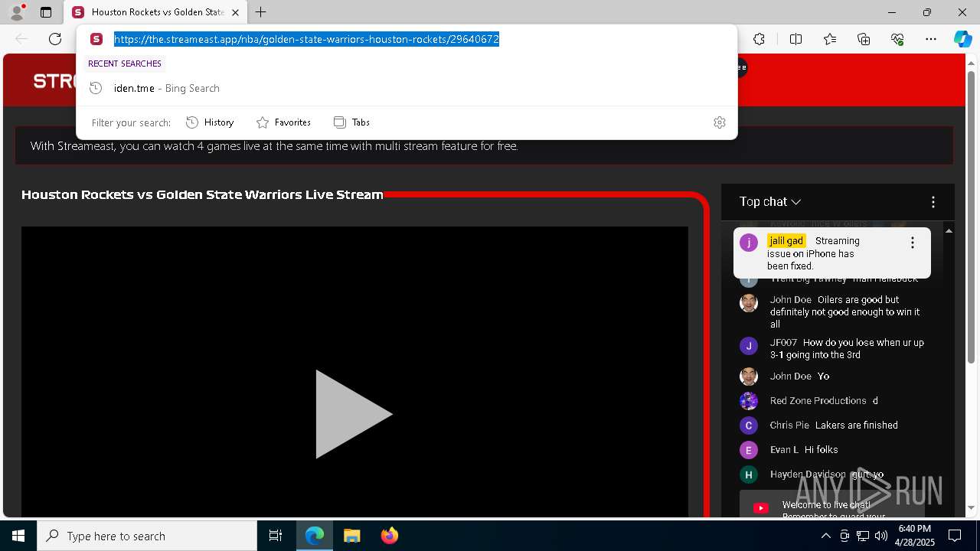Viewport: 980px width, 551px height.
Task: Open Settings and more ellipsis menu
Action: coord(931,39)
